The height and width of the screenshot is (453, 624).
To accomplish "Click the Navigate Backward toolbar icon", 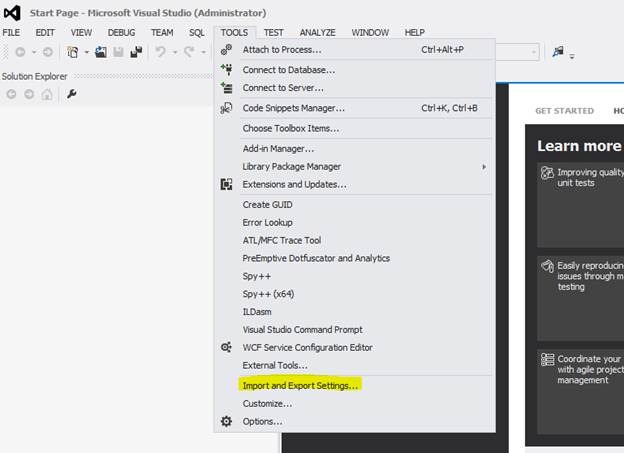I will pyautogui.click(x=20, y=52).
